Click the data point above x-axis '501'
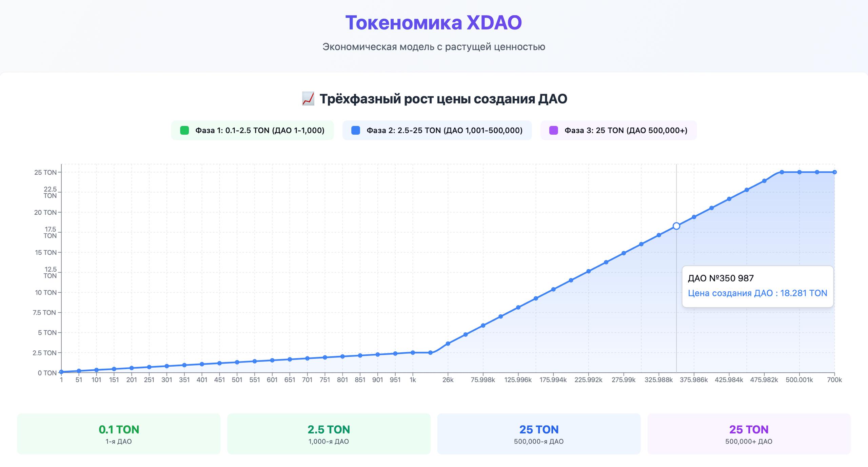Image resolution: width=868 pixels, height=467 pixels. click(x=237, y=362)
